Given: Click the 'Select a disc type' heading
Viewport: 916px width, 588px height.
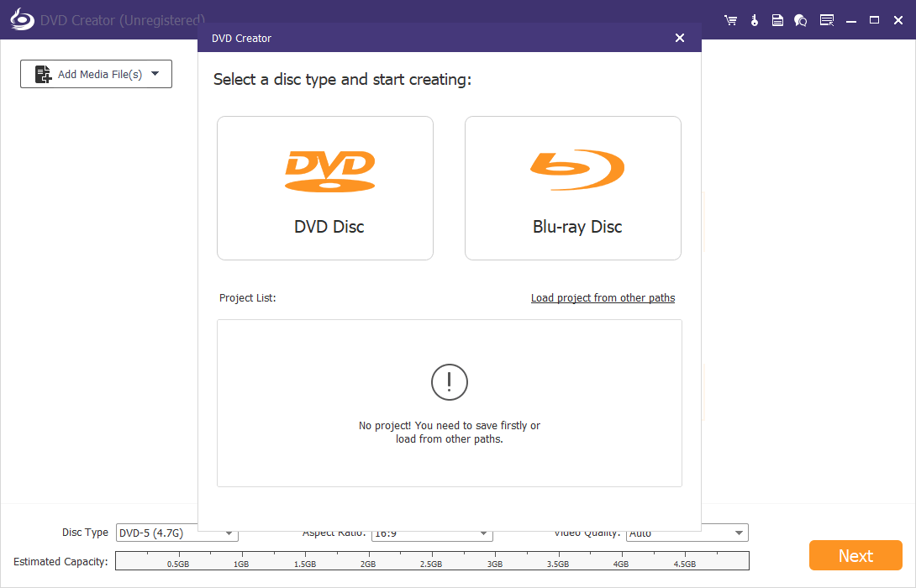Looking at the screenshot, I should [342, 80].
